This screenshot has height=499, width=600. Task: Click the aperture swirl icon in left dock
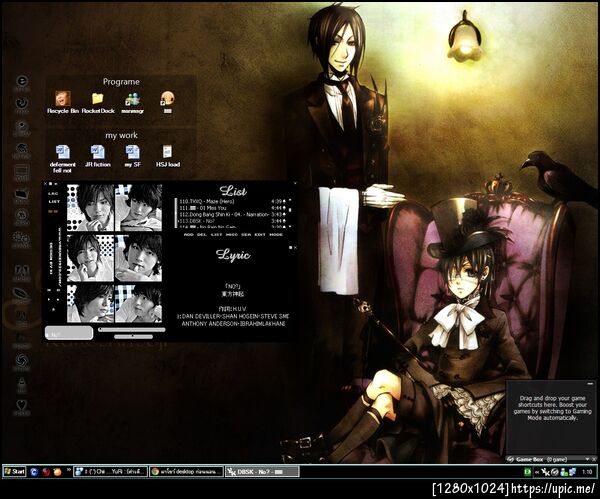click(x=22, y=360)
